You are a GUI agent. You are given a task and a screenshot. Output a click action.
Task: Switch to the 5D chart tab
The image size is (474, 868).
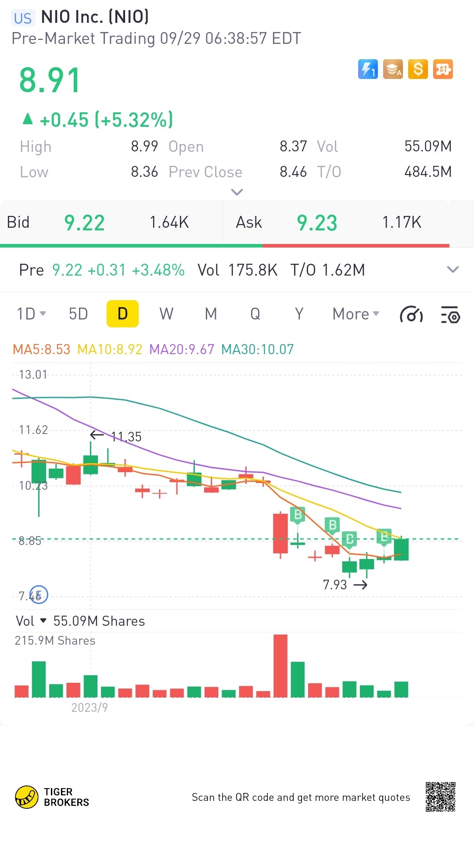pos(79,314)
